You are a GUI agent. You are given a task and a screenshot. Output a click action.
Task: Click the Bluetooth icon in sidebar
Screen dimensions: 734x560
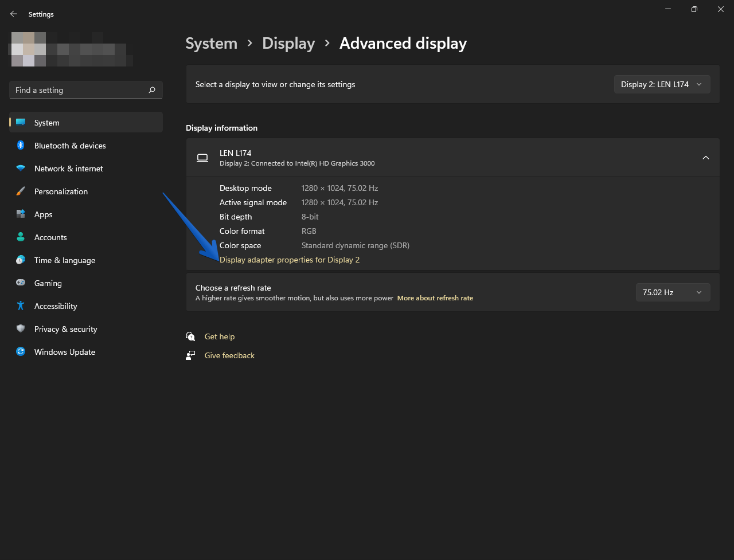[21, 146]
